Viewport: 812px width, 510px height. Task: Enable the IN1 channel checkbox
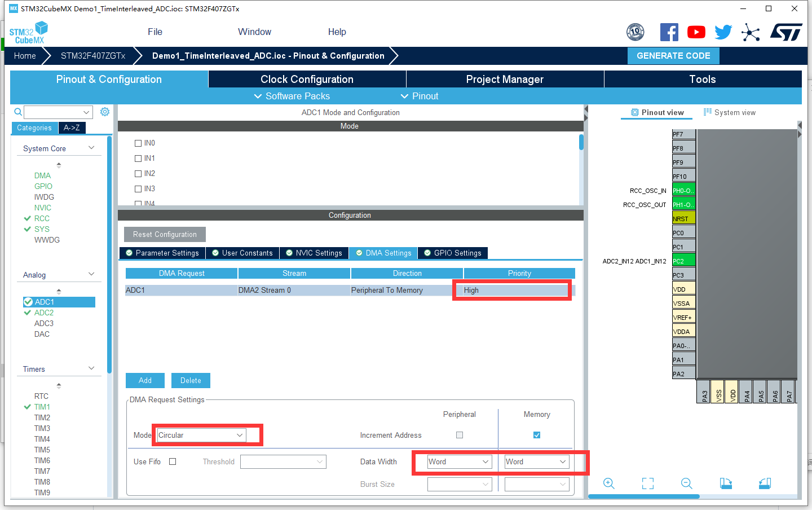click(138, 159)
